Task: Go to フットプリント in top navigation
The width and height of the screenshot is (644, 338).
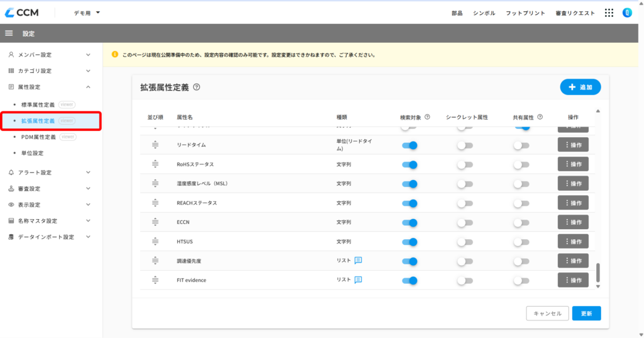Action: click(x=525, y=13)
